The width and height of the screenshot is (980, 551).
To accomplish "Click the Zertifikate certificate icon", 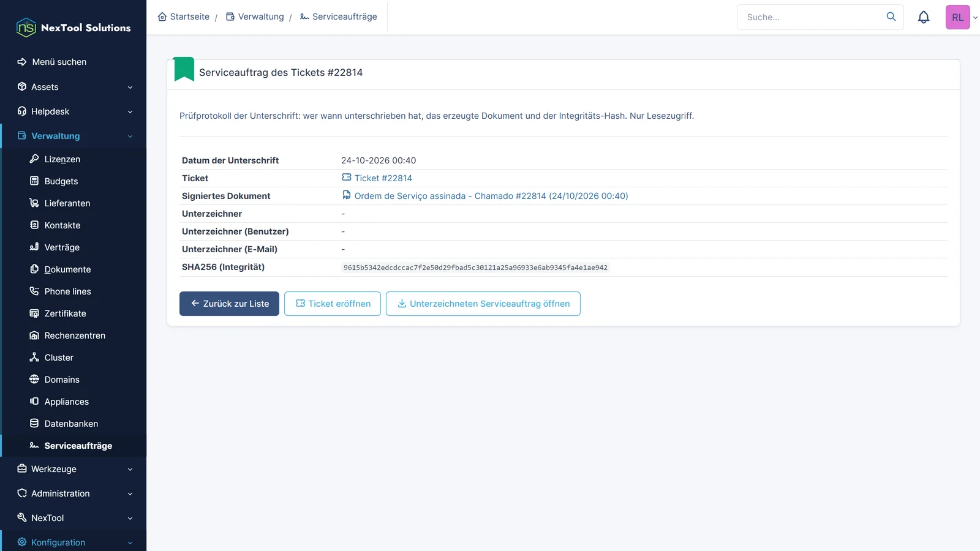I will point(34,313).
